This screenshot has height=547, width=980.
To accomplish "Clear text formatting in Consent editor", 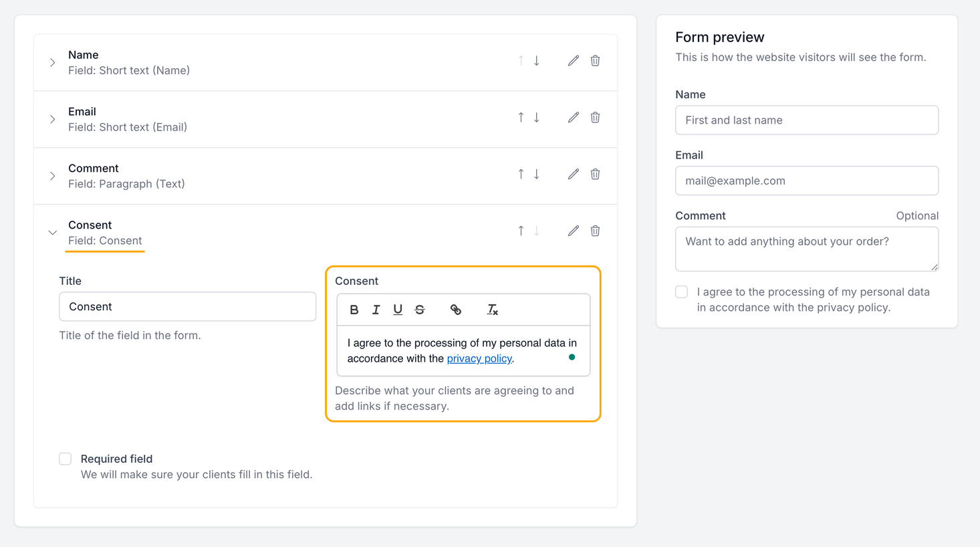I will pyautogui.click(x=493, y=310).
